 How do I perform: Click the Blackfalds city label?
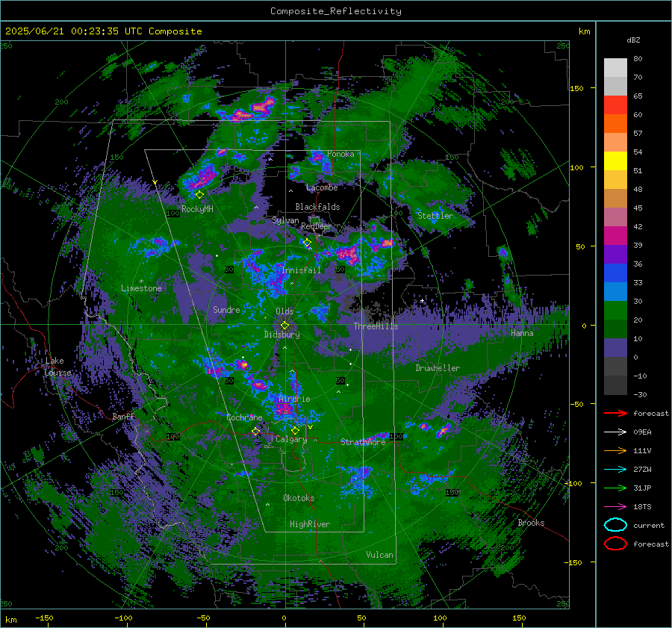pos(317,207)
